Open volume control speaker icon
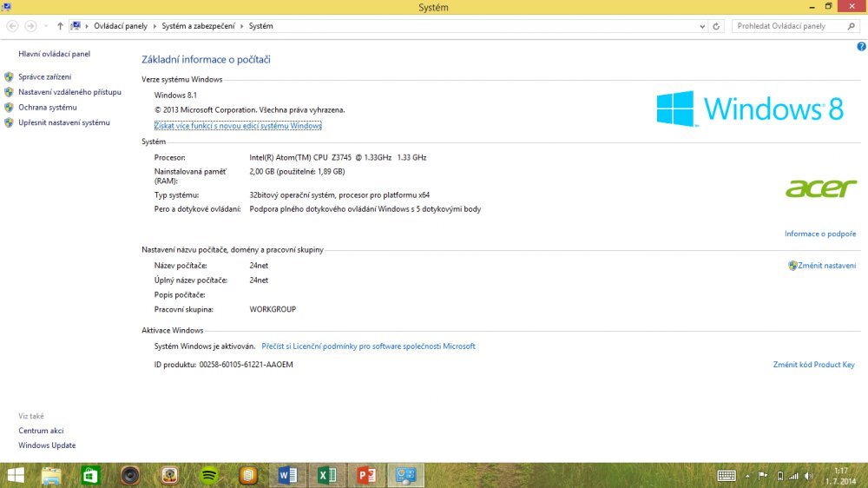Image resolution: width=868 pixels, height=488 pixels. [809, 476]
